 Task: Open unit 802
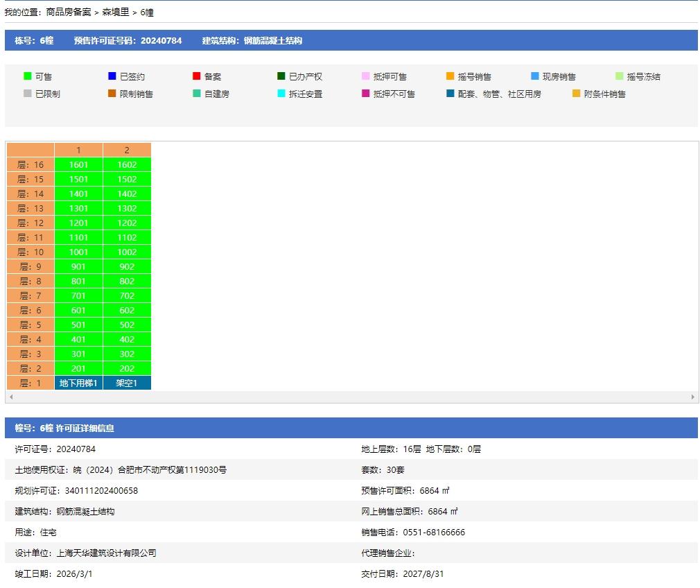(128, 281)
